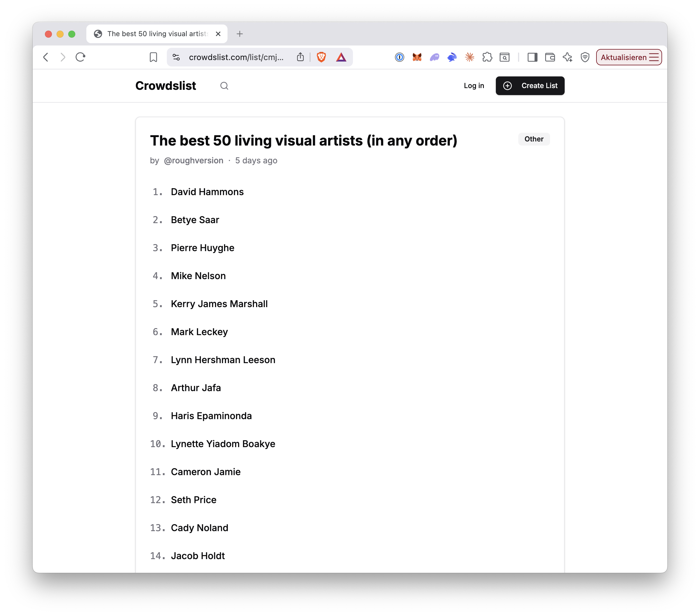Open the Log in link
The height and width of the screenshot is (616, 700).
[474, 85]
